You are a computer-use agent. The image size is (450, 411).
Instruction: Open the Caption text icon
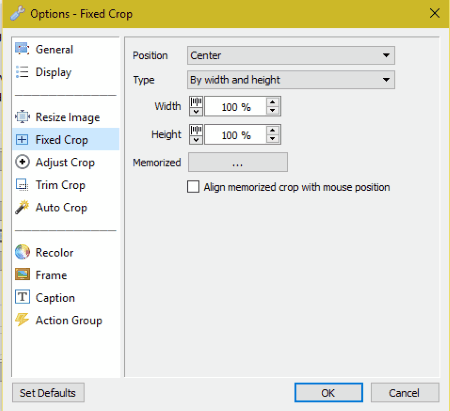[x=22, y=297]
